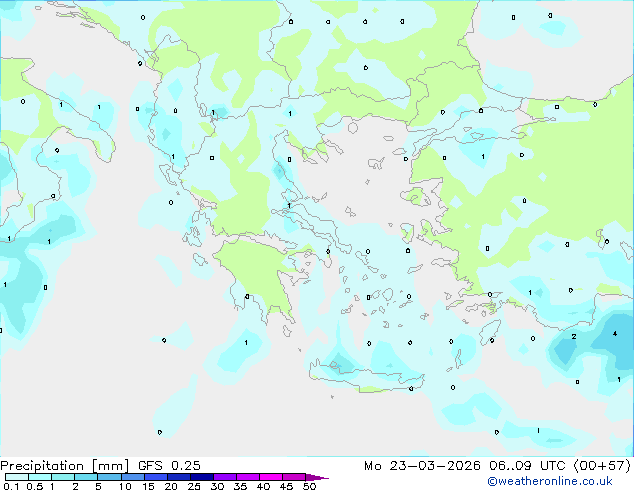
Task: Pick the 15–20 mm legend color box
Action: [156, 477]
